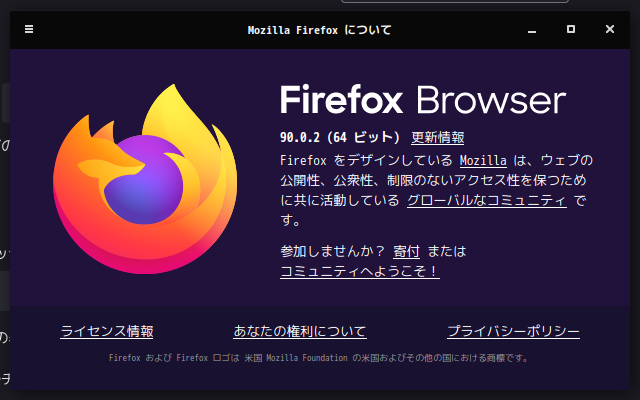Screen dimensions: 640x400
Task: Open the プライバシーポリシー link
Action: tap(513, 331)
